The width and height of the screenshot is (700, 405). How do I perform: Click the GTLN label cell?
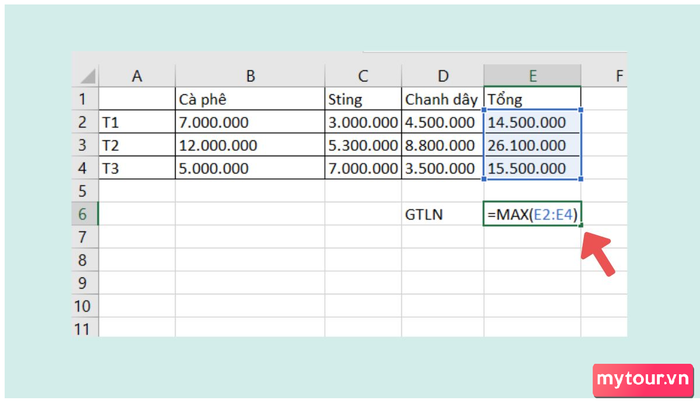(x=442, y=214)
